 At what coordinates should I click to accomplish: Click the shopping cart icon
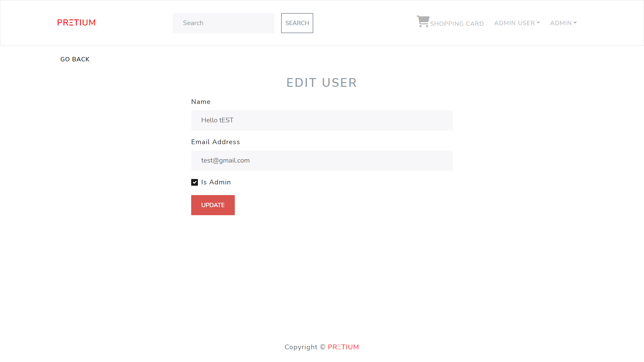pos(423,21)
